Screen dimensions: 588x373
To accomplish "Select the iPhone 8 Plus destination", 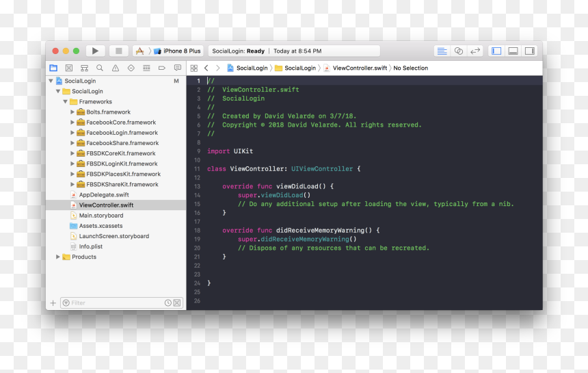I will point(177,51).
